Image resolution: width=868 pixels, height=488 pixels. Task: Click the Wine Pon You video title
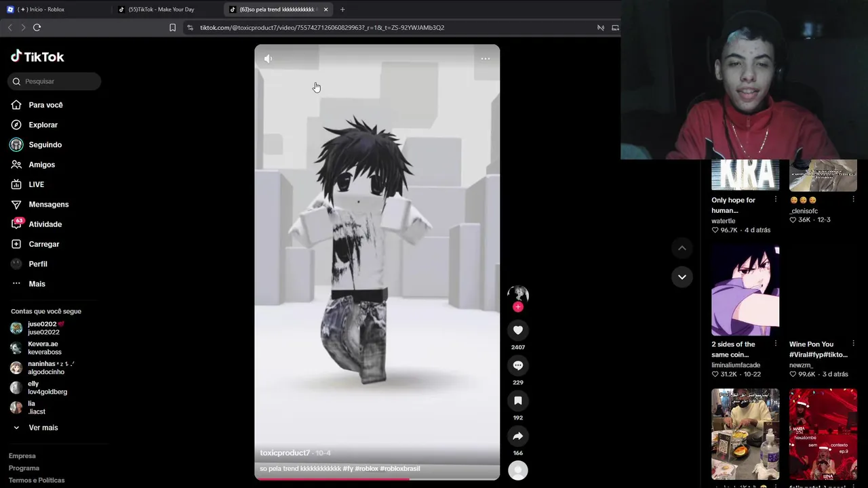click(x=818, y=349)
